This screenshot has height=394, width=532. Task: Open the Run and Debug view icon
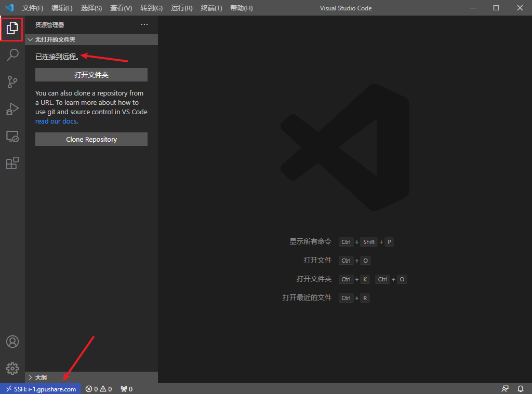point(12,109)
